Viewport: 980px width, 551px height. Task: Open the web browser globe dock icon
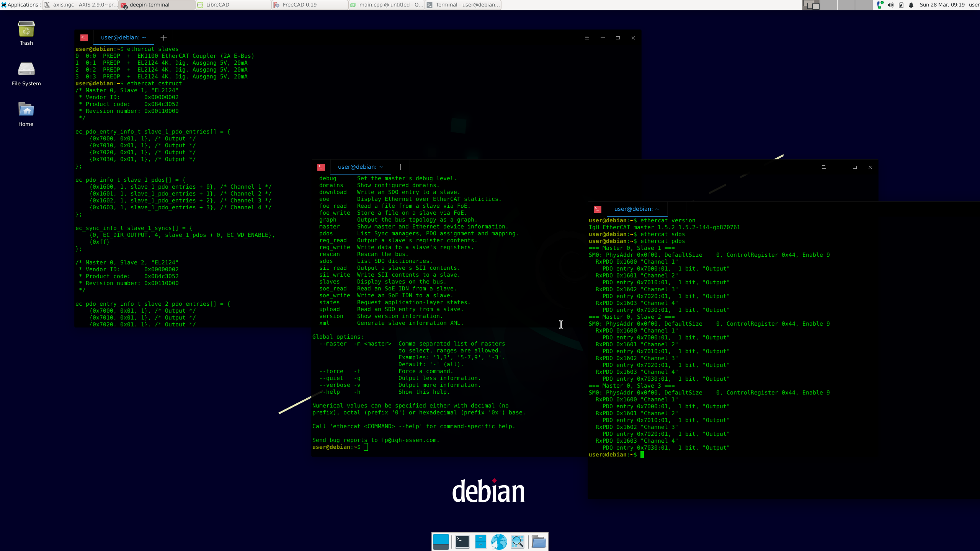coord(499,541)
